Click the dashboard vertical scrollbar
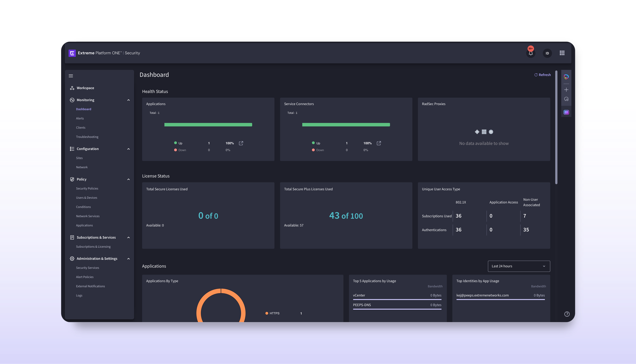Screen dimensions: 636x364 tap(556, 127)
